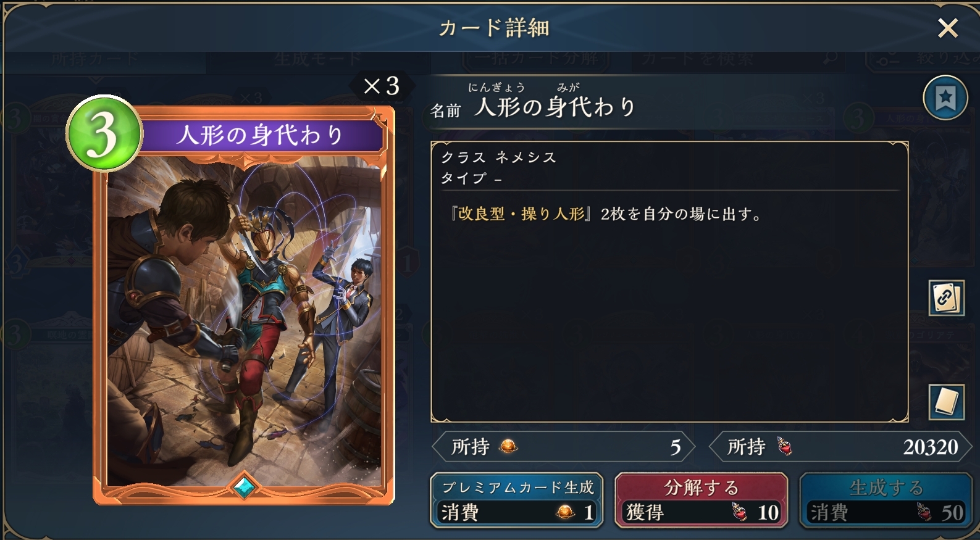Click プレミアムカード生成 button

click(x=516, y=500)
